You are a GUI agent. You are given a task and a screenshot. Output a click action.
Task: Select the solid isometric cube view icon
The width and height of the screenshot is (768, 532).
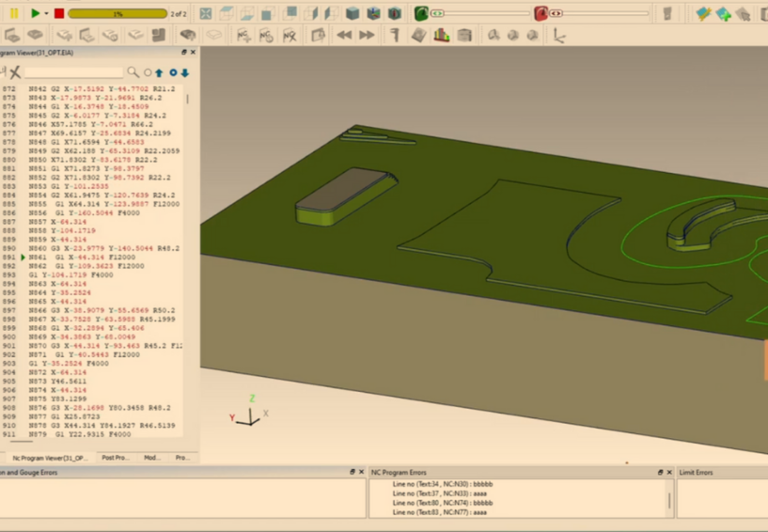[x=353, y=13]
